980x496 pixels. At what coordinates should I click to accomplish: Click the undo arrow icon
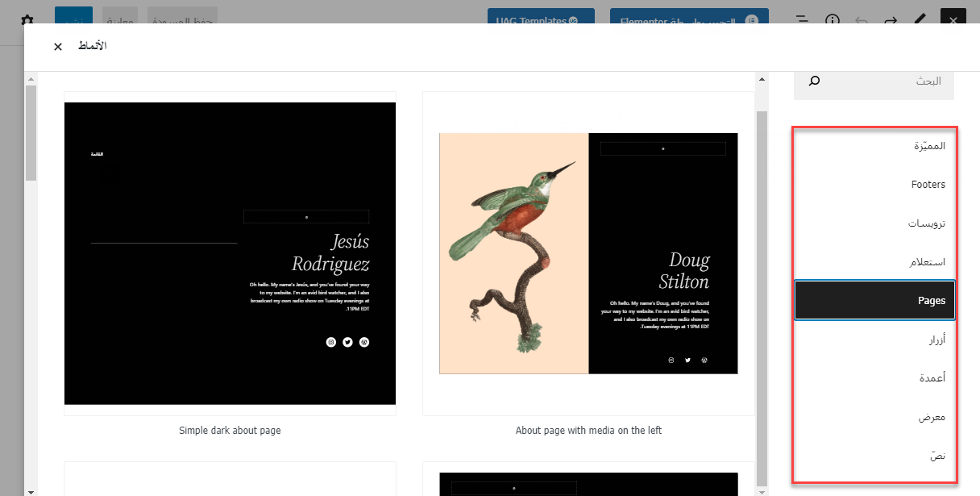point(862,20)
